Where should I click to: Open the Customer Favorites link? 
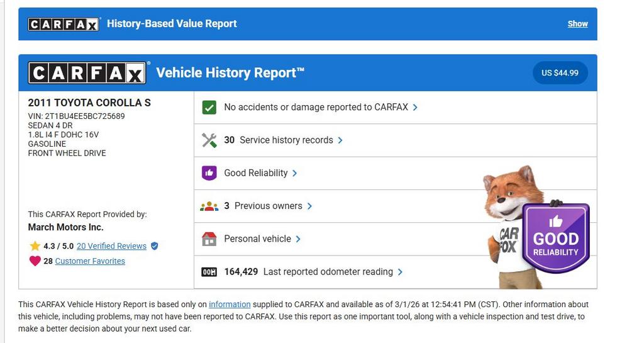90,261
